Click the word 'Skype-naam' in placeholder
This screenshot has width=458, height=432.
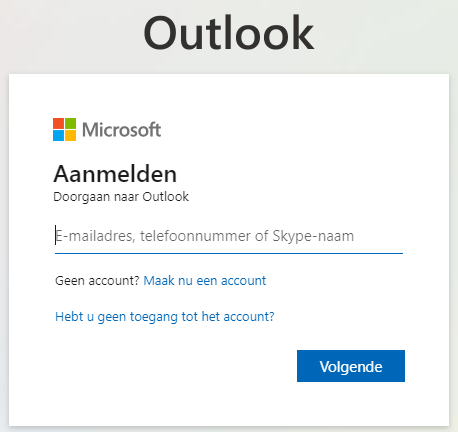pos(313,236)
